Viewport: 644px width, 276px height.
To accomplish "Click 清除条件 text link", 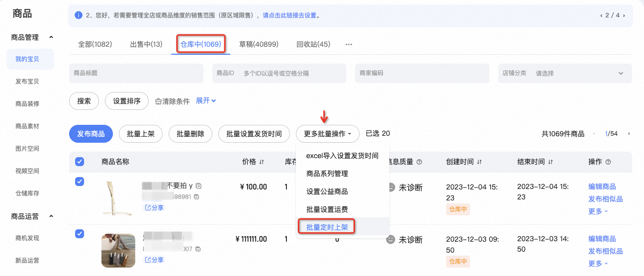I will [177, 101].
